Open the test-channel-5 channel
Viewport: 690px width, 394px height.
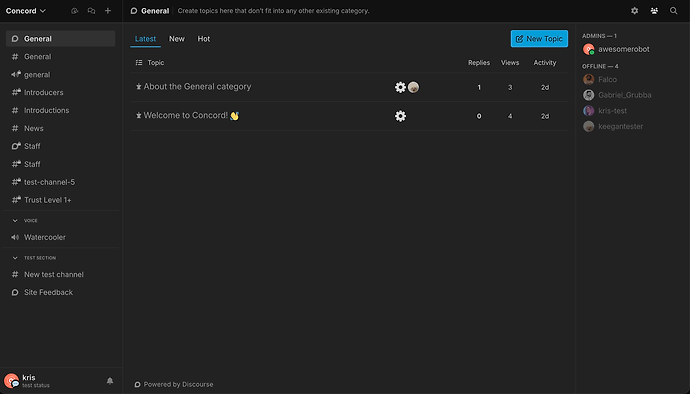click(61, 182)
